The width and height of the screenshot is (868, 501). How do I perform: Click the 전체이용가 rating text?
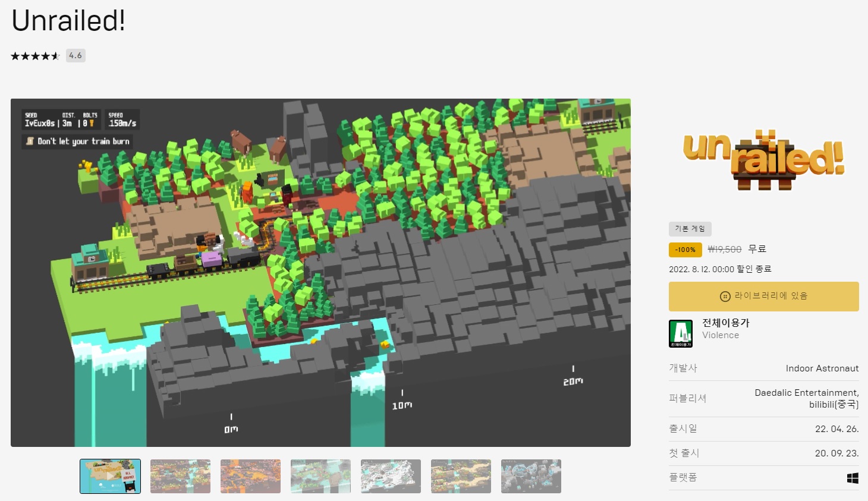(726, 323)
